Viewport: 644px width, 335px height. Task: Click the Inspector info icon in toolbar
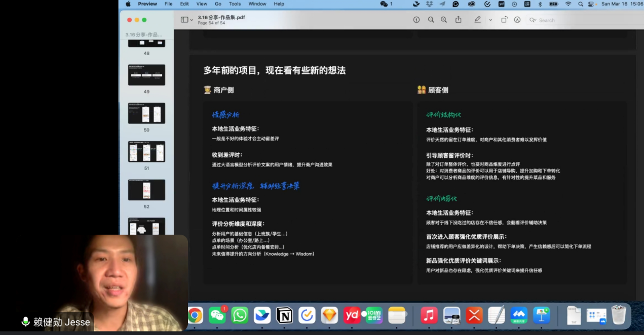[x=416, y=20]
